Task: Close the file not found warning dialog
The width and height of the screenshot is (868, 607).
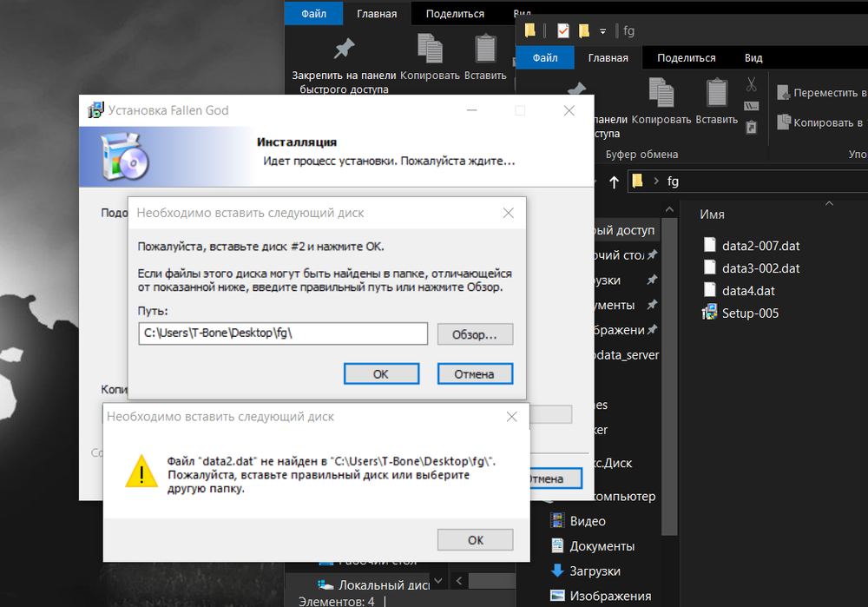Action: (x=511, y=417)
